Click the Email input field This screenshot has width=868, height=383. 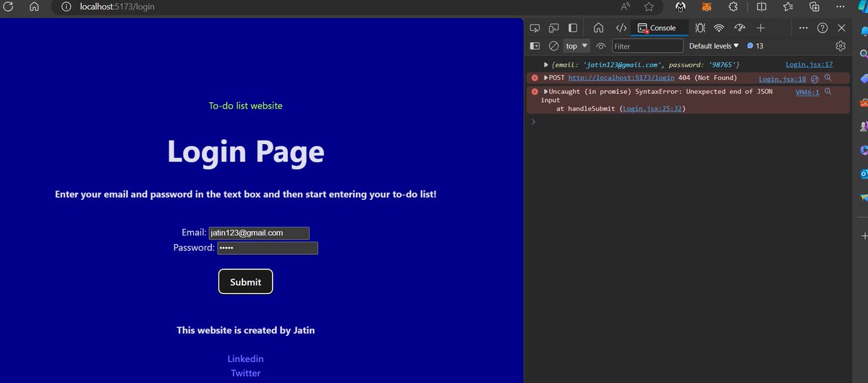[259, 233]
